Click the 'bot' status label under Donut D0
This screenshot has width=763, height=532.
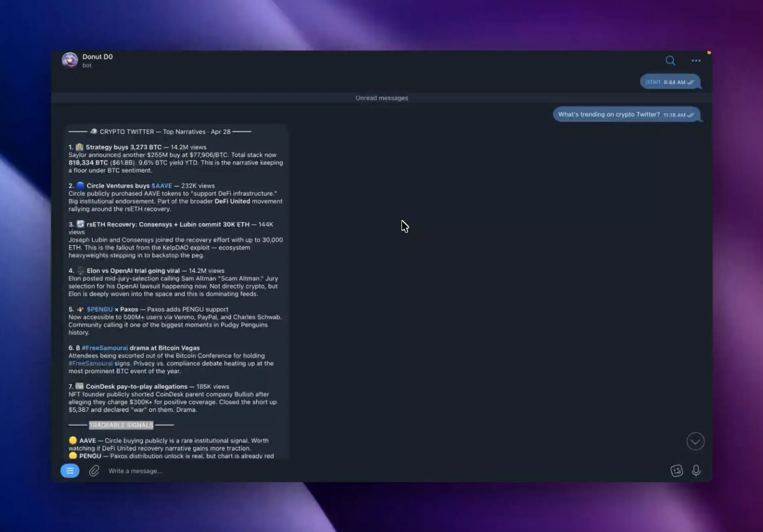(x=87, y=65)
